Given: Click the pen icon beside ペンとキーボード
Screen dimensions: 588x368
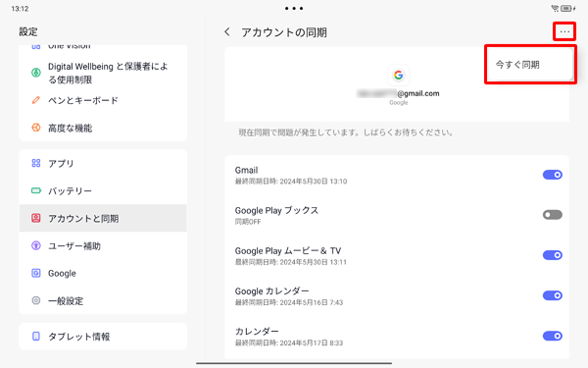Looking at the screenshot, I should 36,100.
